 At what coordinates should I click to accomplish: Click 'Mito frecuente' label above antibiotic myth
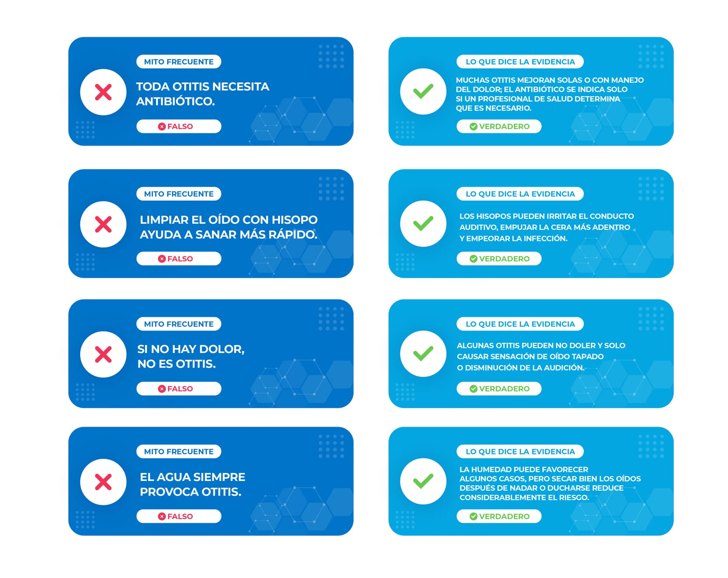pyautogui.click(x=179, y=62)
